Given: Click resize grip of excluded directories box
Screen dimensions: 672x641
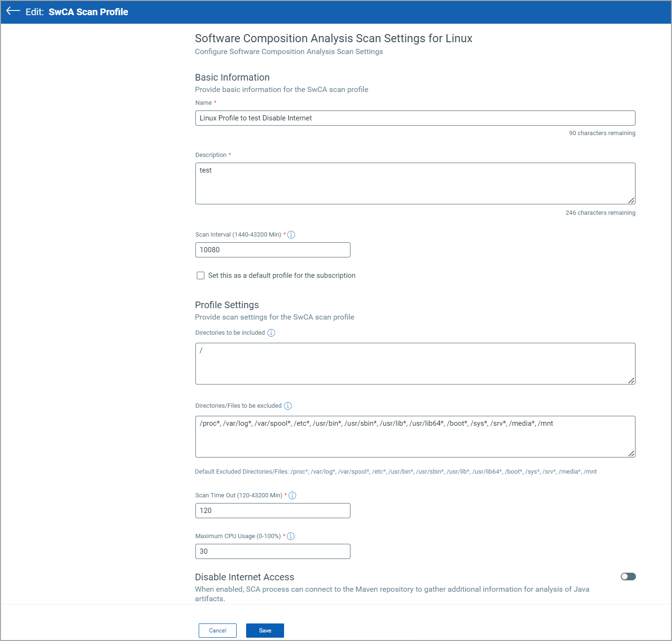Looking at the screenshot, I should (x=631, y=454).
